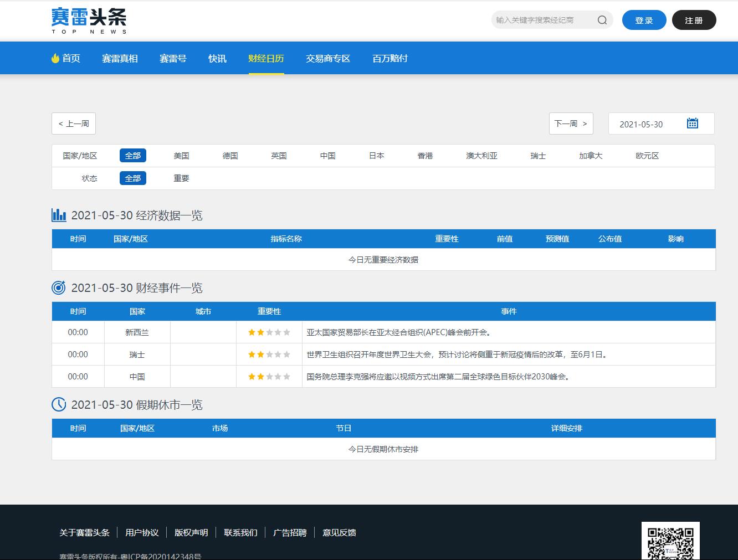
Task: Open the calendar date picker icon
Action: tap(692, 124)
